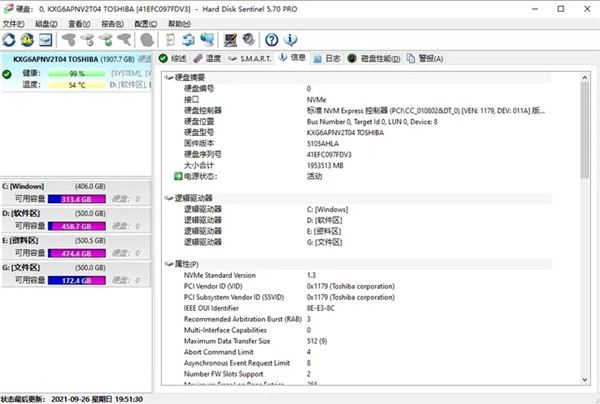This screenshot has height=404, width=600.
Task: Click the fourth grayed disk test icon
Action: click(124, 40)
